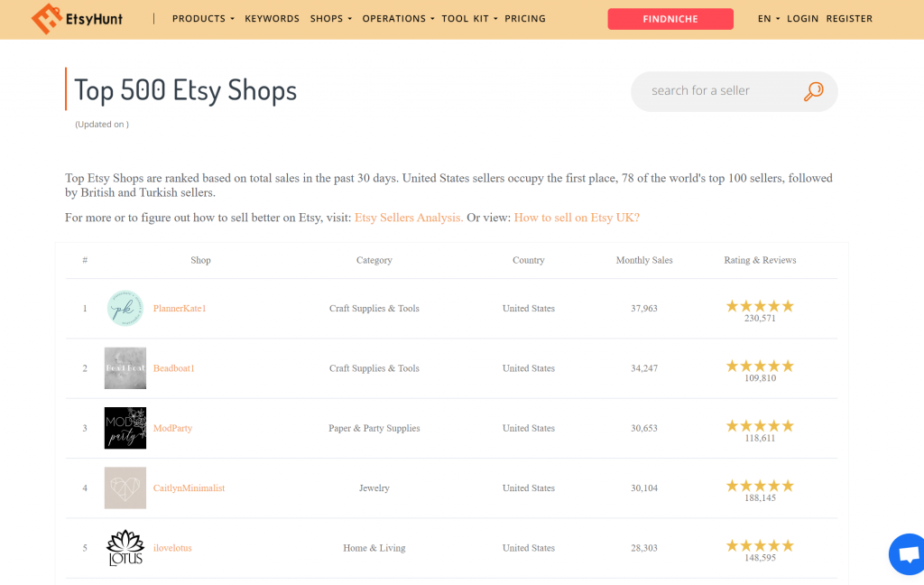Click the search magnifying glass icon

(x=812, y=91)
